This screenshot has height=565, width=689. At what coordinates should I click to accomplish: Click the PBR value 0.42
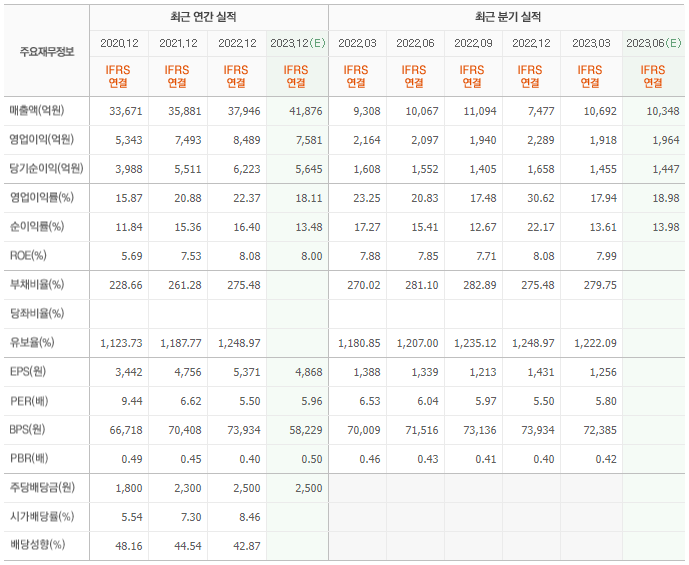pos(606,459)
